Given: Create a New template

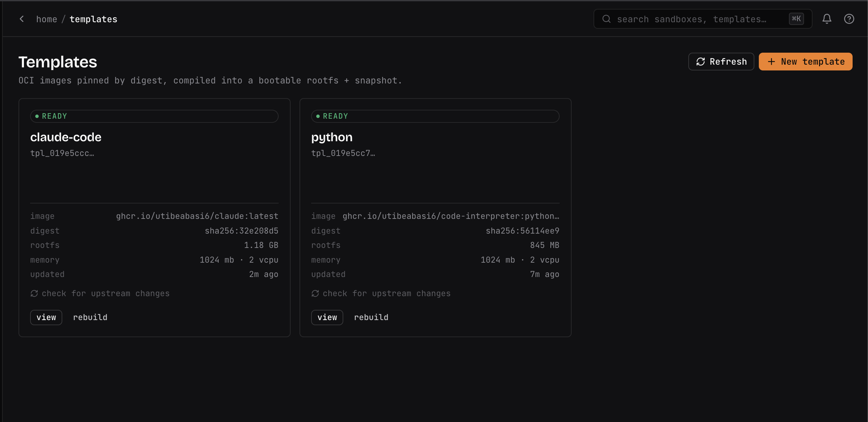Looking at the screenshot, I should [806, 62].
